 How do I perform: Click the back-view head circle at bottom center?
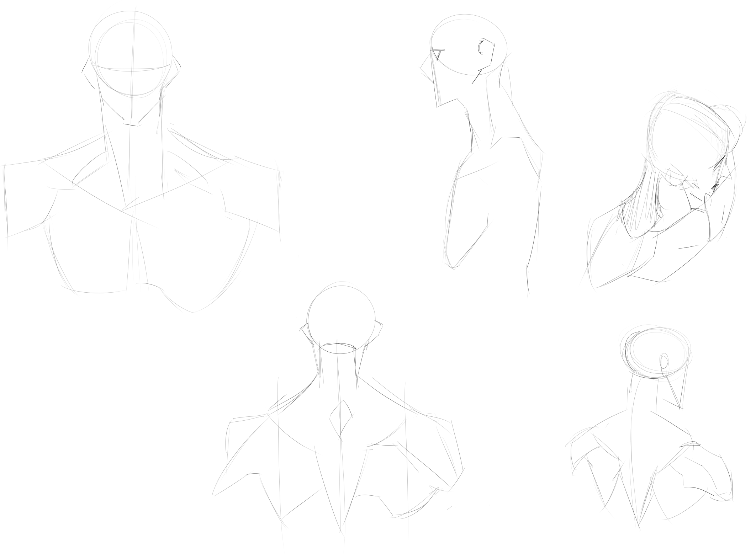click(342, 319)
